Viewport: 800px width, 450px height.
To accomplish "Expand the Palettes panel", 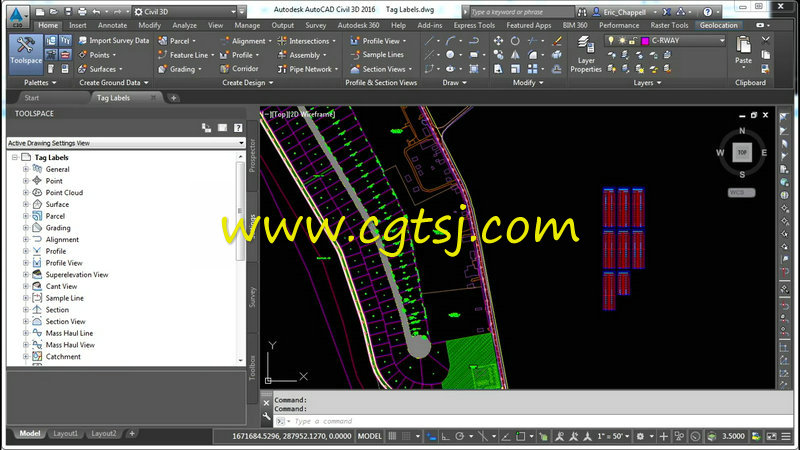I will pyautogui.click(x=40, y=83).
